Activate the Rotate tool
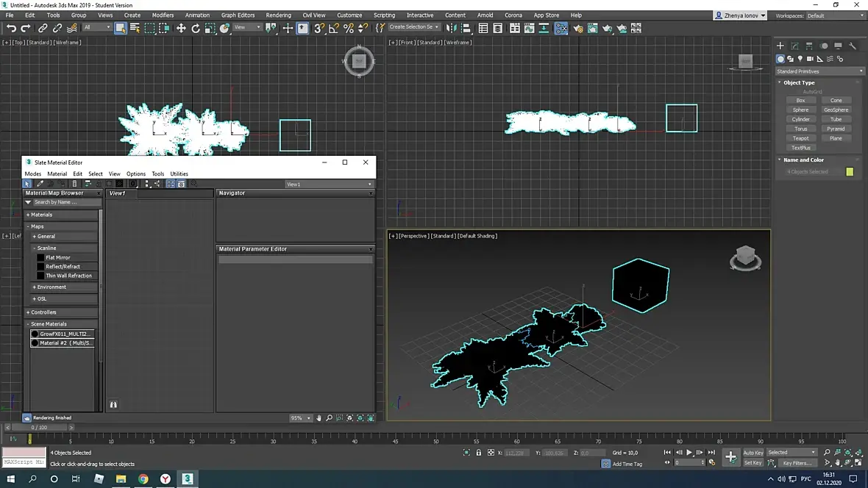The width and height of the screenshot is (868, 488). 196,28
